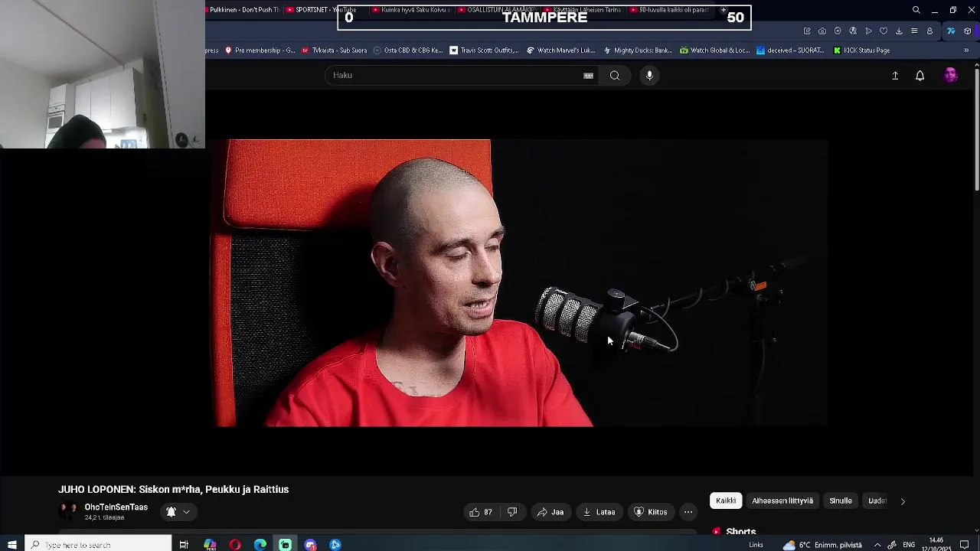Open deceived – SUORAT bookmark
Image resolution: width=980 pixels, height=551 pixels.
pyautogui.click(x=790, y=51)
